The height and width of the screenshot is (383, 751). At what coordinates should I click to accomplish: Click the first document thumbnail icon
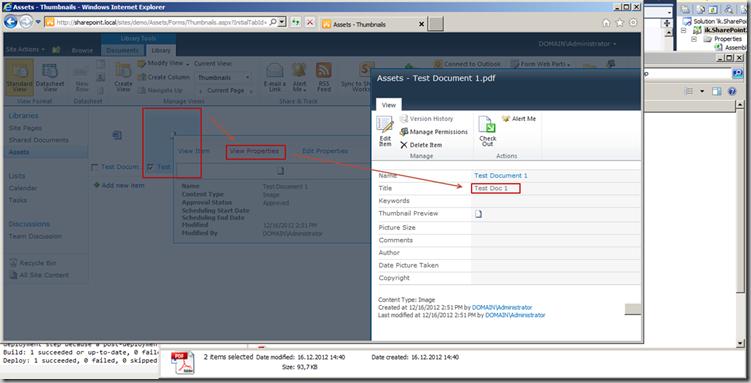tap(117, 135)
